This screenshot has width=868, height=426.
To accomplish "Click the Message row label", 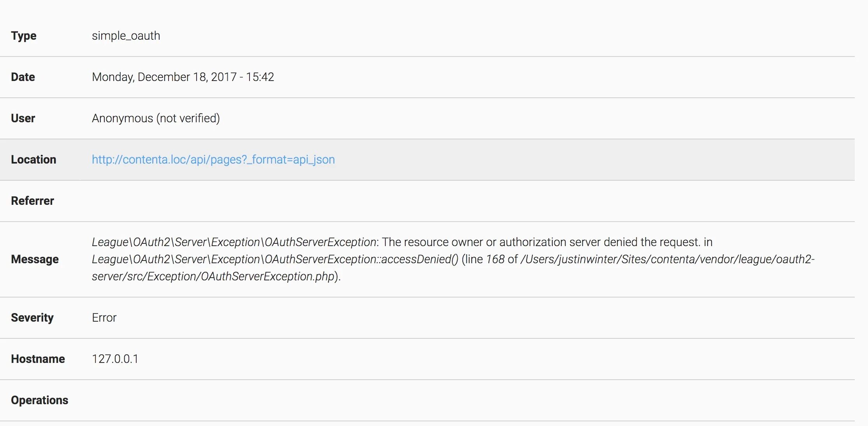I will tap(35, 259).
